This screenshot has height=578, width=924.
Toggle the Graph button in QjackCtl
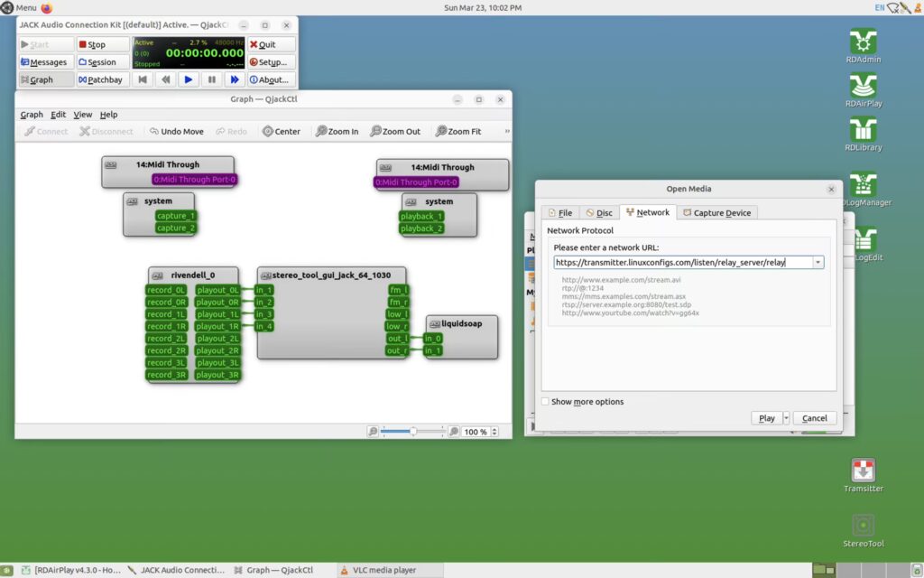46,79
